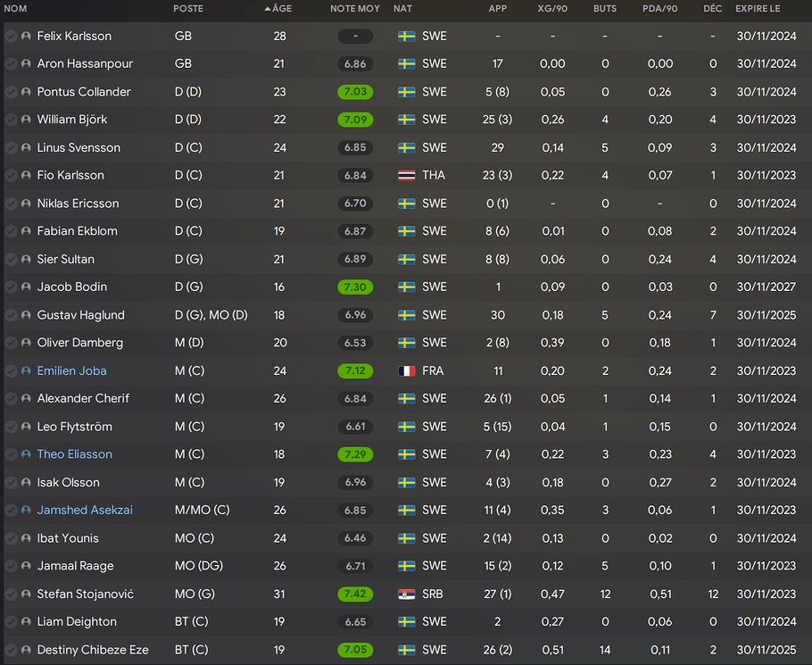
Task: Sort the table by ÂGE column
Action: point(278,9)
